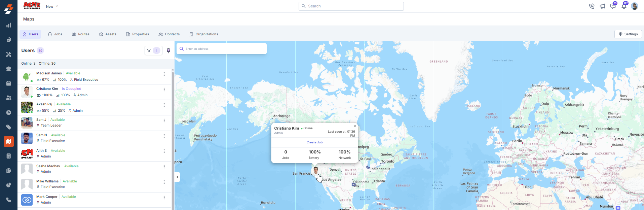Switch to the Routes tab
Image resolution: width=644 pixels, height=210 pixels.
pyautogui.click(x=81, y=34)
